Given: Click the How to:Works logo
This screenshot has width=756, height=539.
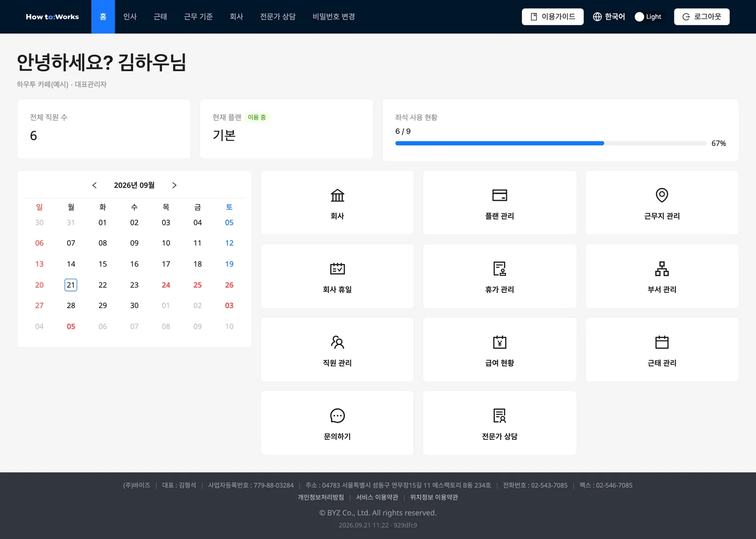Looking at the screenshot, I should coord(52,17).
